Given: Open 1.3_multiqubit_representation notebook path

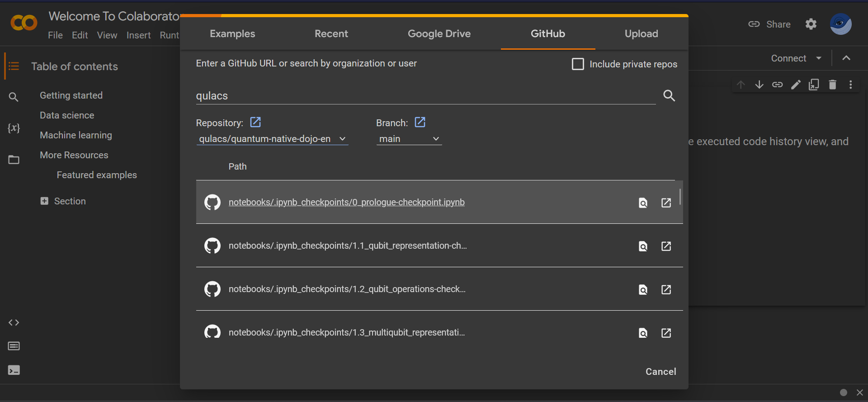Looking at the screenshot, I should tap(347, 332).
